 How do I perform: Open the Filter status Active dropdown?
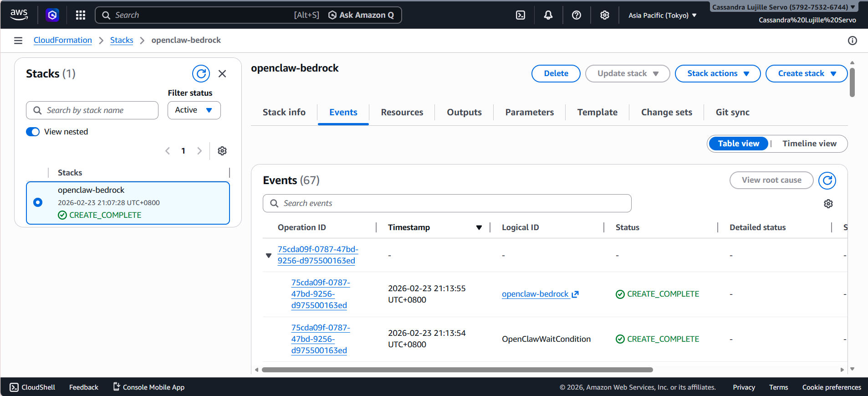tap(194, 110)
